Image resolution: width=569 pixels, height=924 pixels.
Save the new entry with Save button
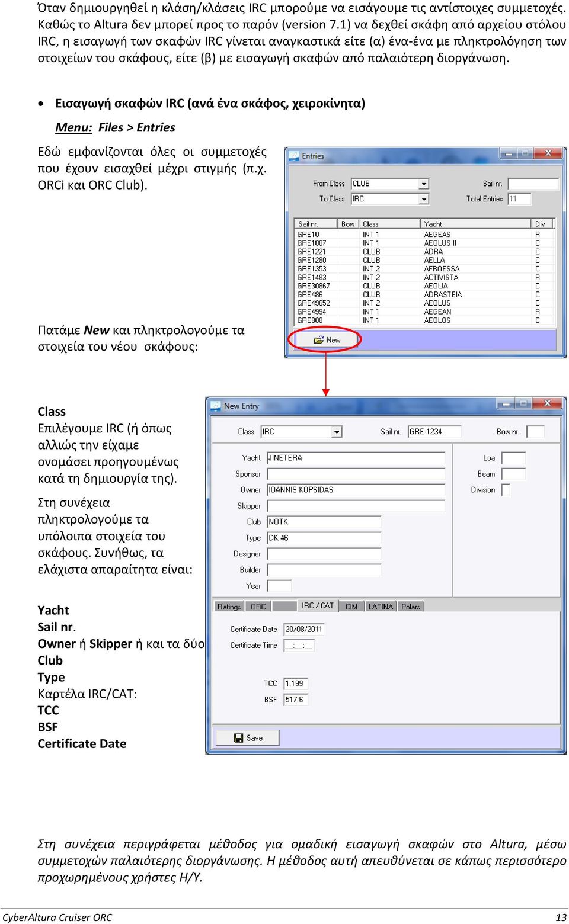click(x=248, y=738)
